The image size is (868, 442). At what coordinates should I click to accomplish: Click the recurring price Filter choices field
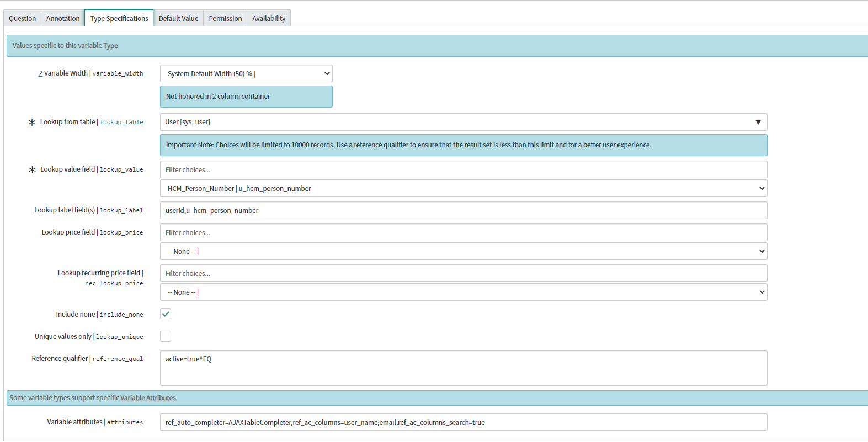coord(464,274)
